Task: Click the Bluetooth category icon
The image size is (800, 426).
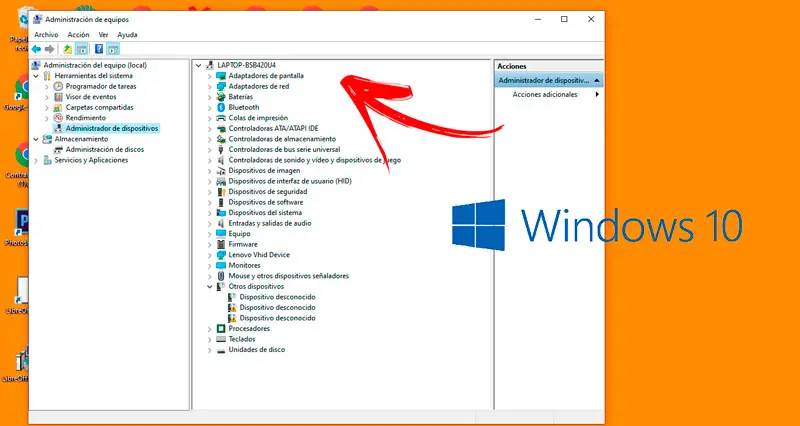Action: [221, 107]
